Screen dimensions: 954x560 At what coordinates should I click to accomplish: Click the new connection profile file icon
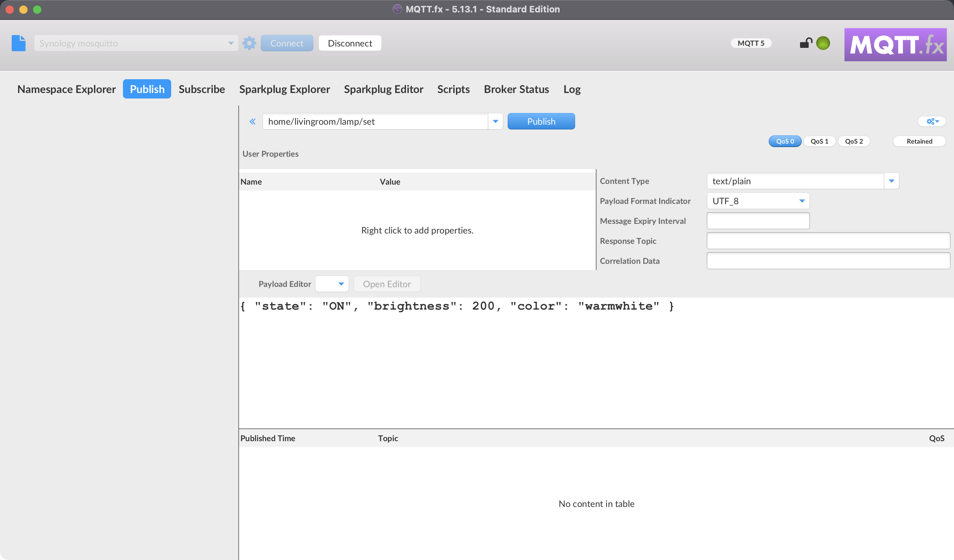click(19, 43)
